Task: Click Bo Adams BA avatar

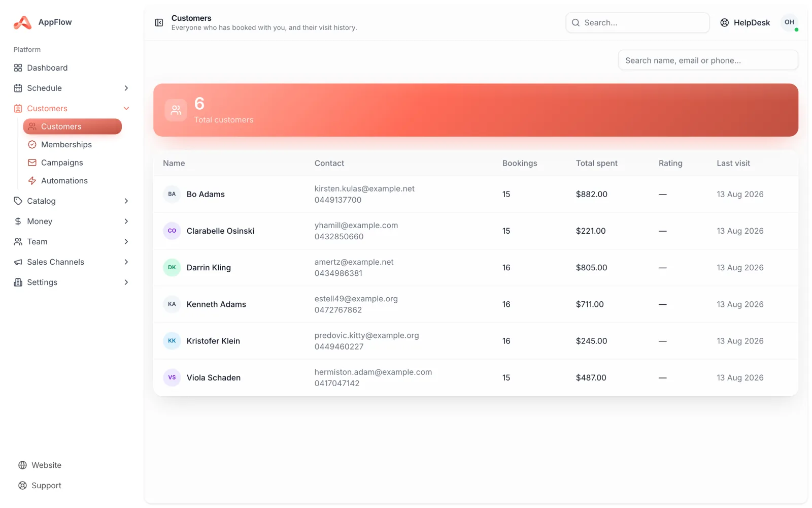Action: pos(172,194)
